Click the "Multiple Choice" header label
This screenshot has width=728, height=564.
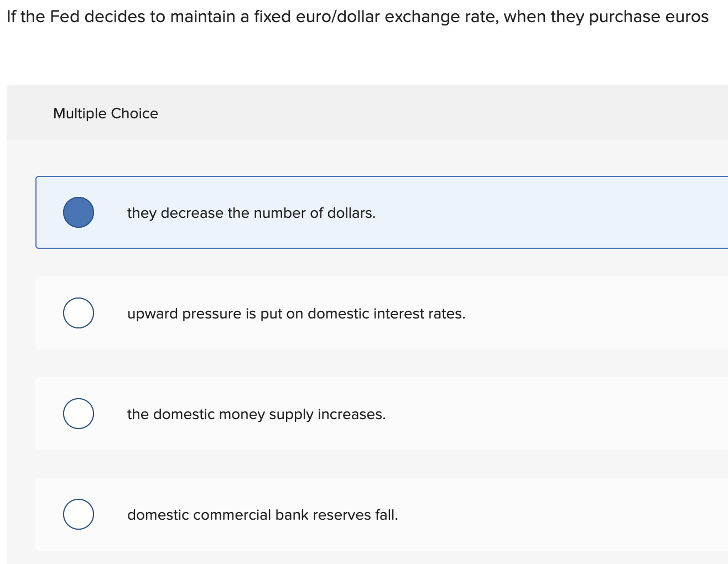click(106, 113)
